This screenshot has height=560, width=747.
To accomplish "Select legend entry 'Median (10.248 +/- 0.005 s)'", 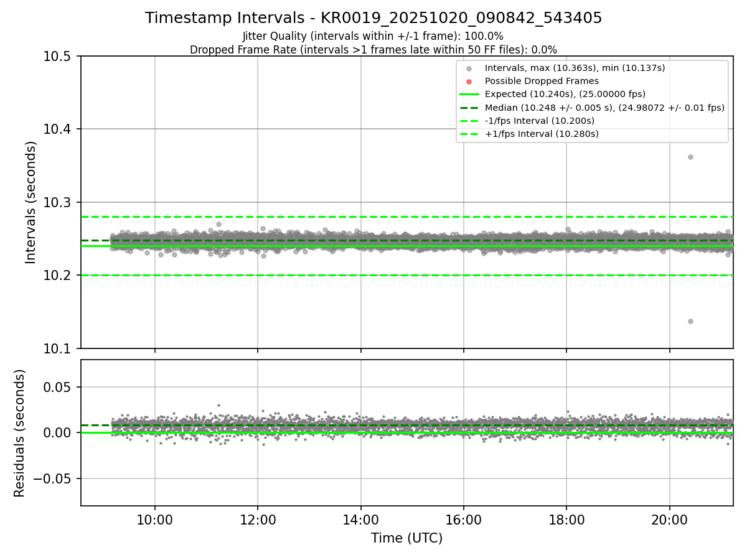I will [604, 108].
